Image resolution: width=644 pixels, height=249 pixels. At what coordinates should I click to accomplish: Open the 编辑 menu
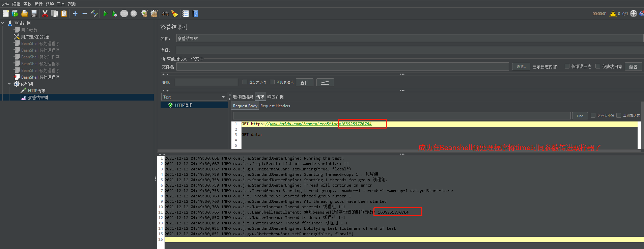click(16, 4)
